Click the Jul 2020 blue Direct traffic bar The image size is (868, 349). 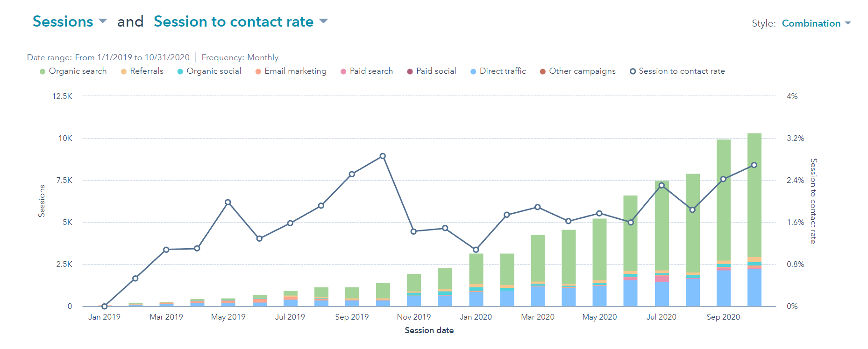point(662,294)
